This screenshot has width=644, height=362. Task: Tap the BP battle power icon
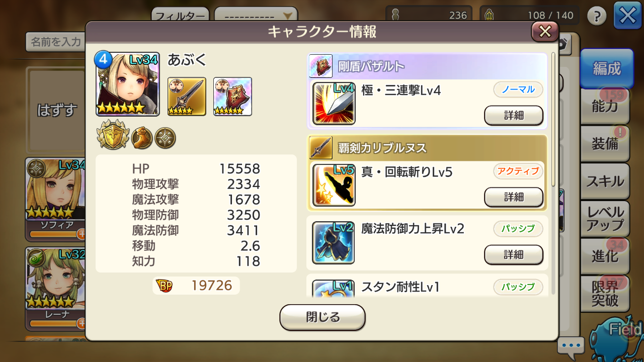point(164,286)
